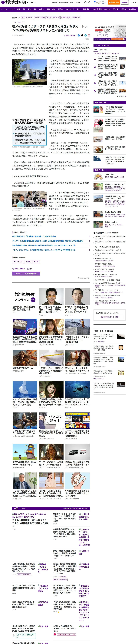Viewport: 138px width, 644px height.
Task: Open related link about 恐竜絶滅原因の隕石
Action: point(44,245)
